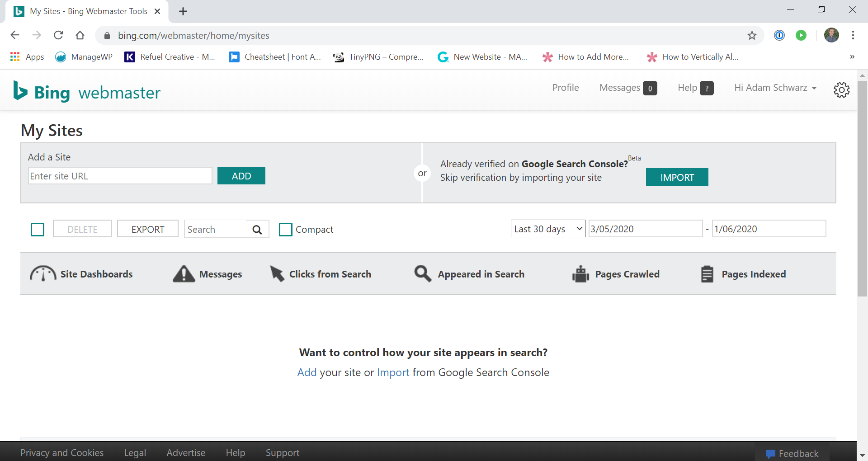Enable the Compact view checkbox
The width and height of the screenshot is (868, 461).
coord(286,230)
